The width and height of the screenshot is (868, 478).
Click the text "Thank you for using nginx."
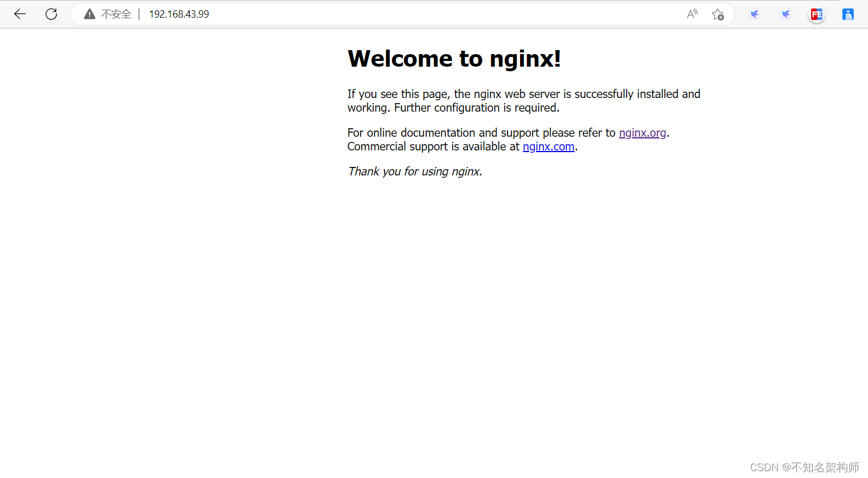pos(415,171)
